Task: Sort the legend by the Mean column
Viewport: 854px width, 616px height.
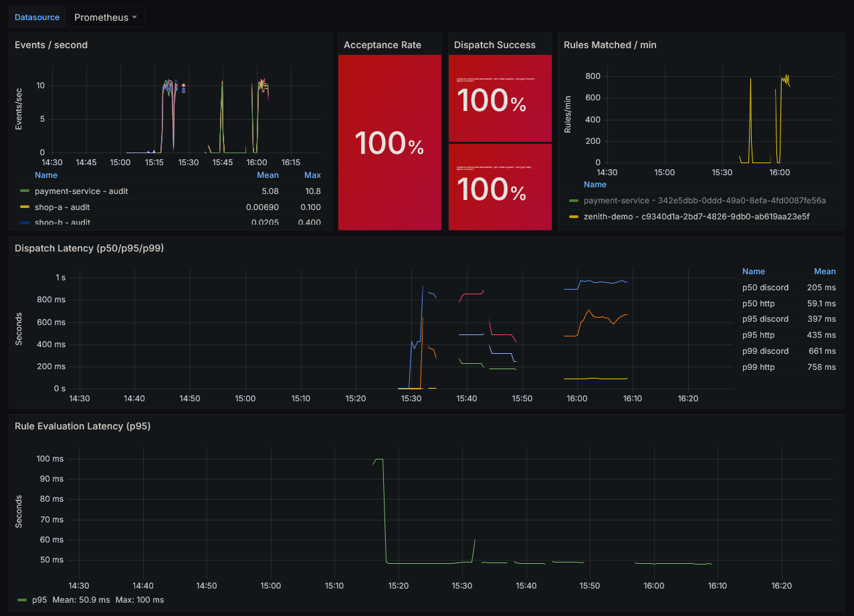Action: point(268,175)
